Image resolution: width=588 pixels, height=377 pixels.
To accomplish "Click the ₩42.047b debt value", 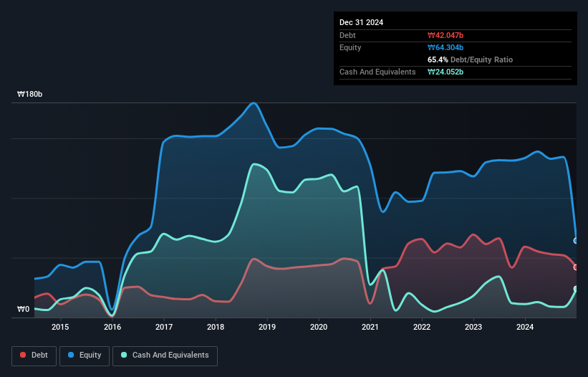I will pyautogui.click(x=445, y=35).
